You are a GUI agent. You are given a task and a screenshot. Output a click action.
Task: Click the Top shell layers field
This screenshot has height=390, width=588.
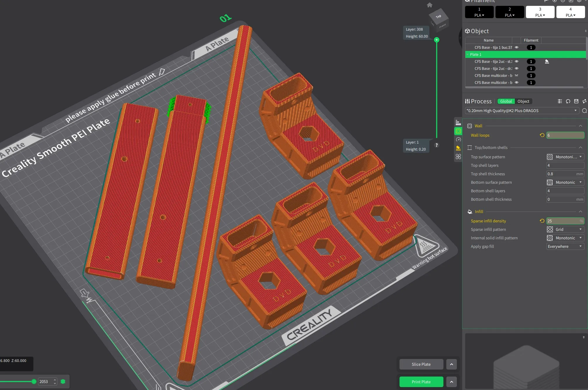click(x=565, y=165)
